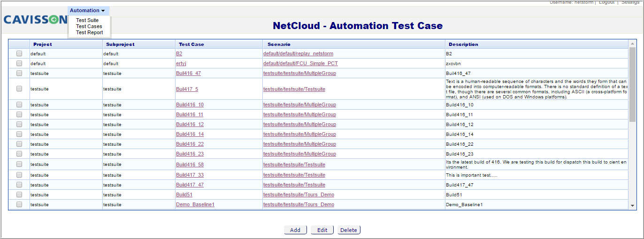644x239 pixels.
Task: Click the description 'zxcvbn'
Action: [x=454, y=63]
